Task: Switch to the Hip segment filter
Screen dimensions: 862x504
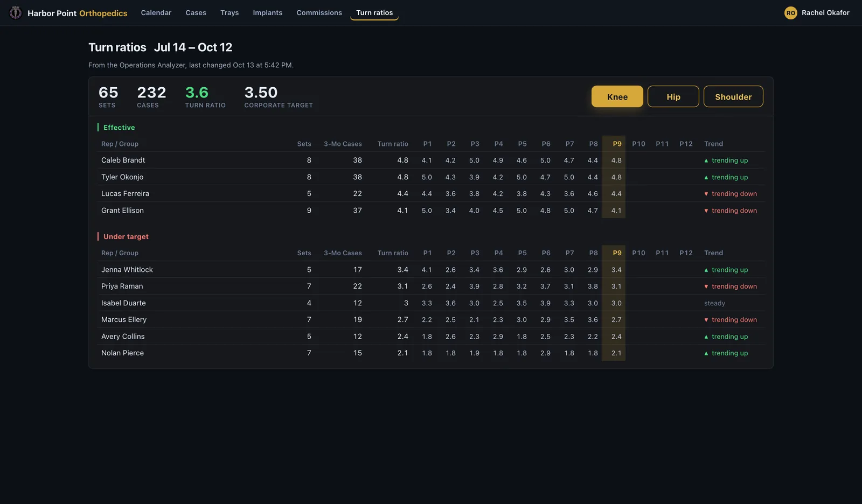Action: (673, 96)
